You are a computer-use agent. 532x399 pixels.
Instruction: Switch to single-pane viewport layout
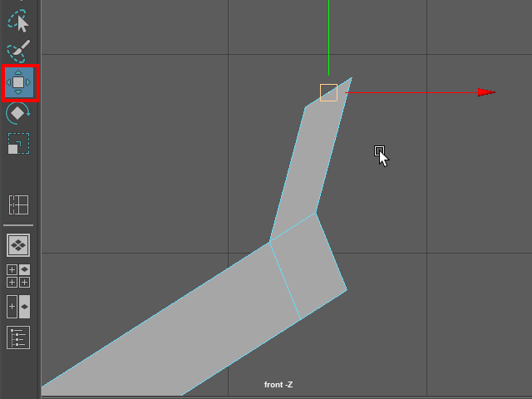17,245
